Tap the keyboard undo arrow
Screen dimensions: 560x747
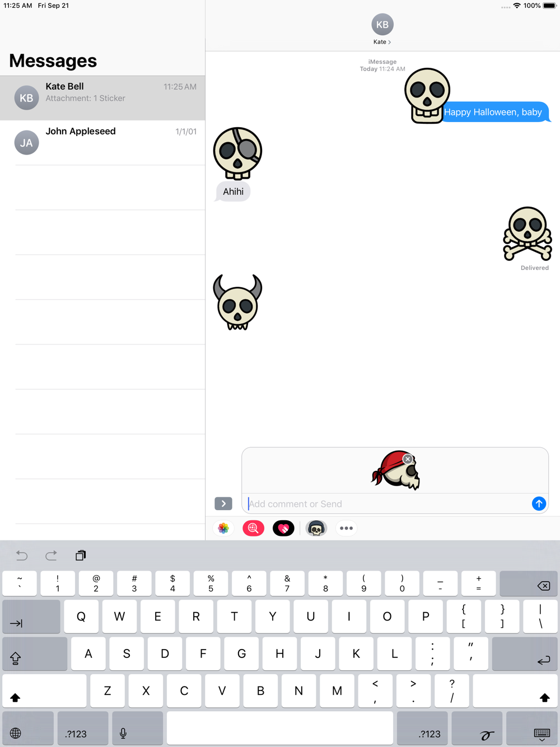(22, 555)
